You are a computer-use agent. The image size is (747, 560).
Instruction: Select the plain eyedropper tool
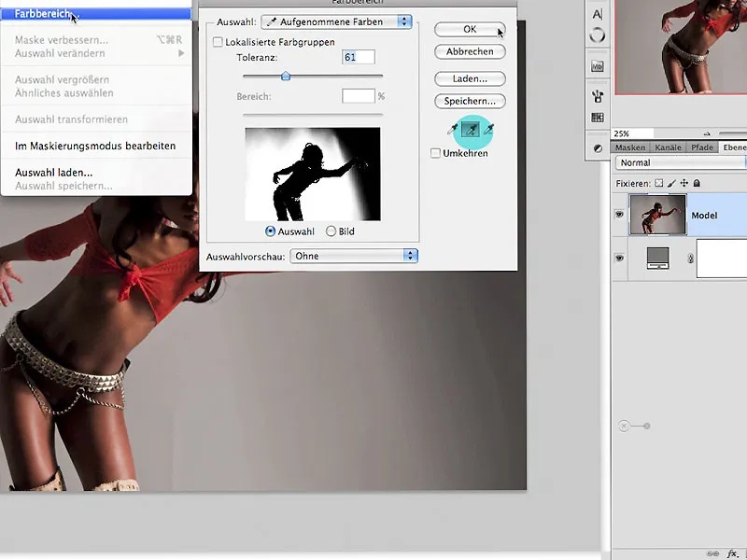pyautogui.click(x=452, y=130)
